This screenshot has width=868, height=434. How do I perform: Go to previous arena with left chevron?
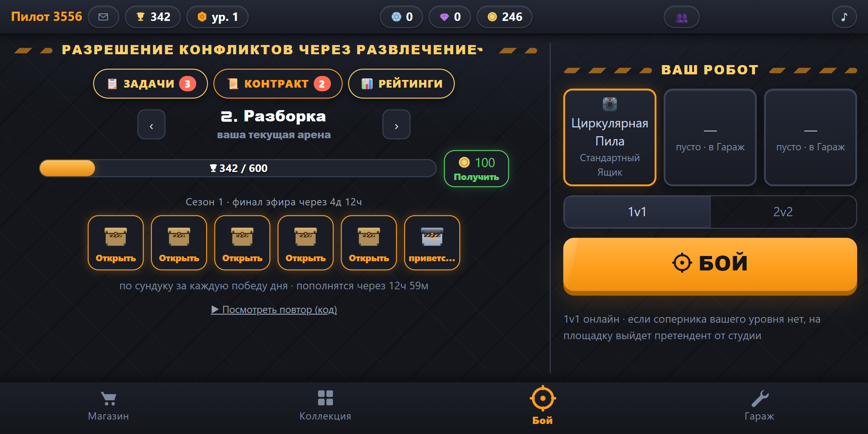tap(151, 125)
